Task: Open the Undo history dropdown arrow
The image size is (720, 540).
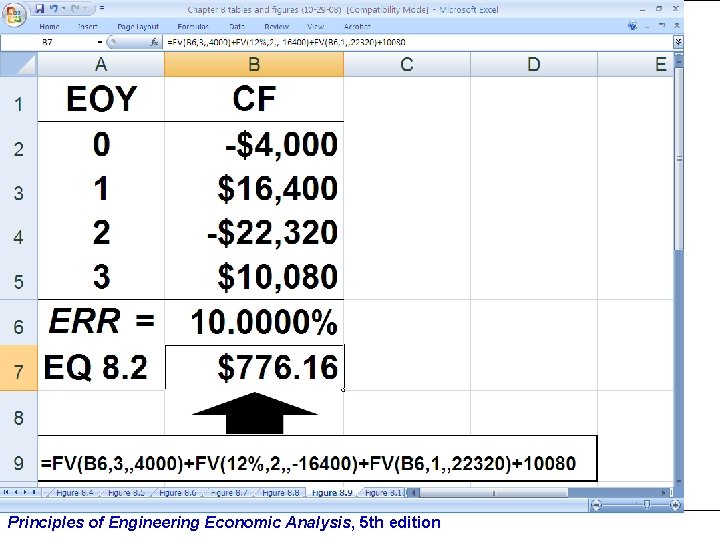Action: coord(63,8)
